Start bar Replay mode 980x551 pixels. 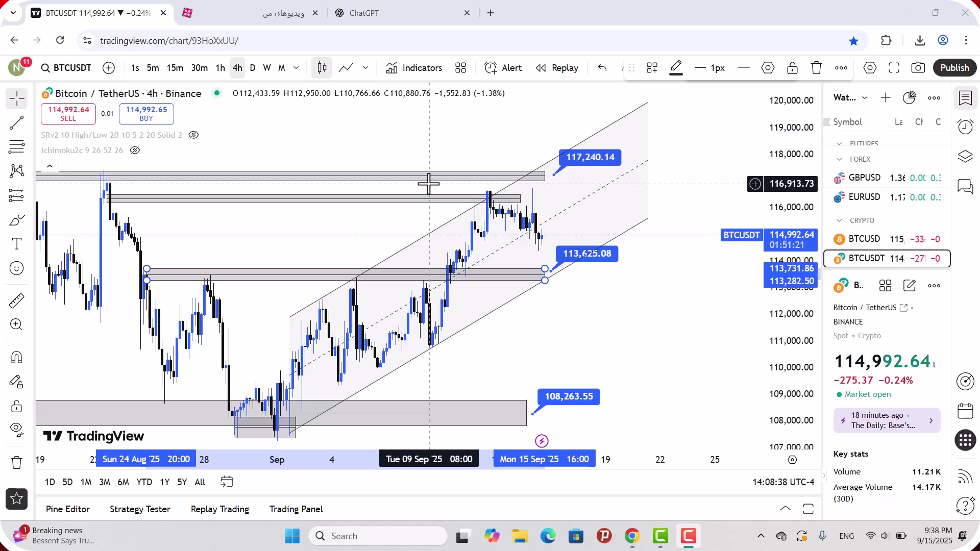coord(557,68)
